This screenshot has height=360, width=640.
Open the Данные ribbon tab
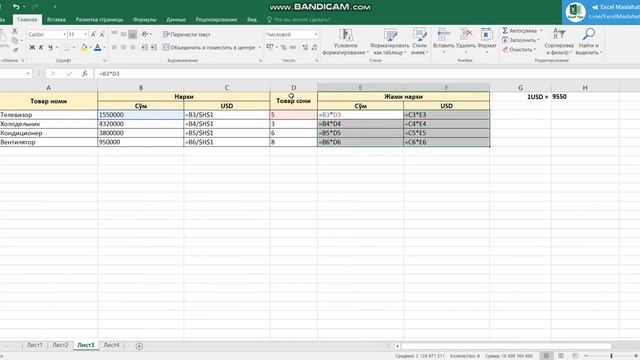tap(176, 20)
